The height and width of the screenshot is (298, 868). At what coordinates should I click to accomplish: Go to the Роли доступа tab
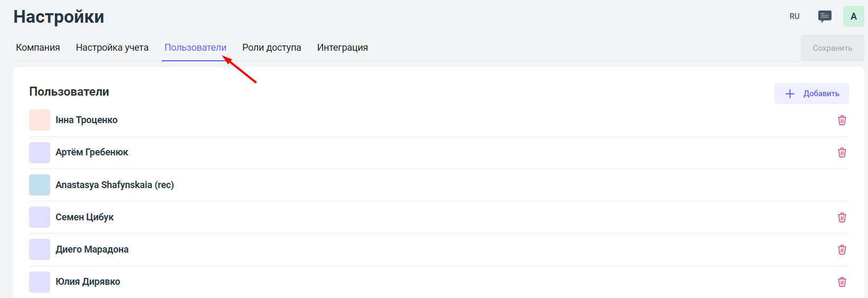tap(272, 48)
